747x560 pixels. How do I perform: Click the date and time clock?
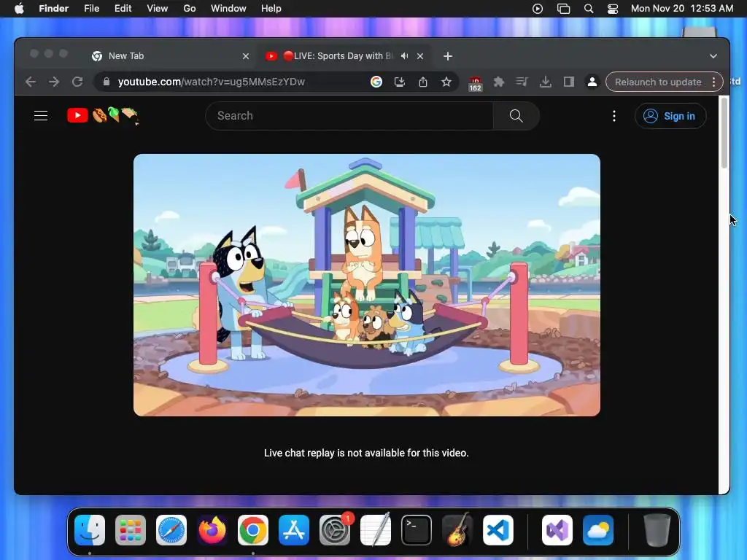click(682, 9)
